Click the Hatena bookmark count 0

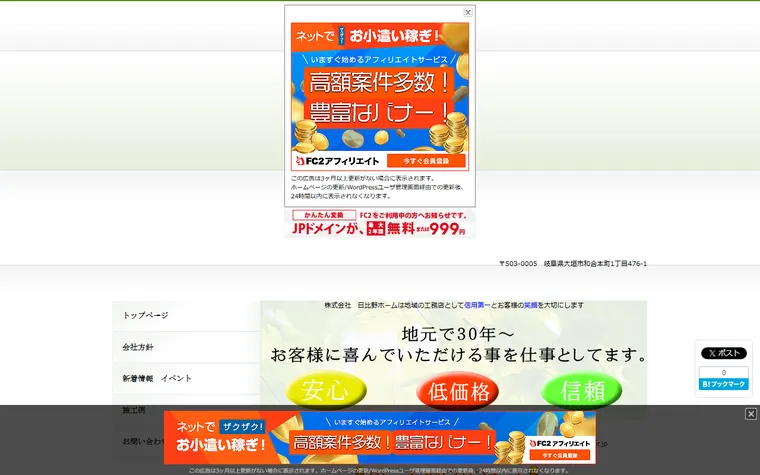(724, 373)
